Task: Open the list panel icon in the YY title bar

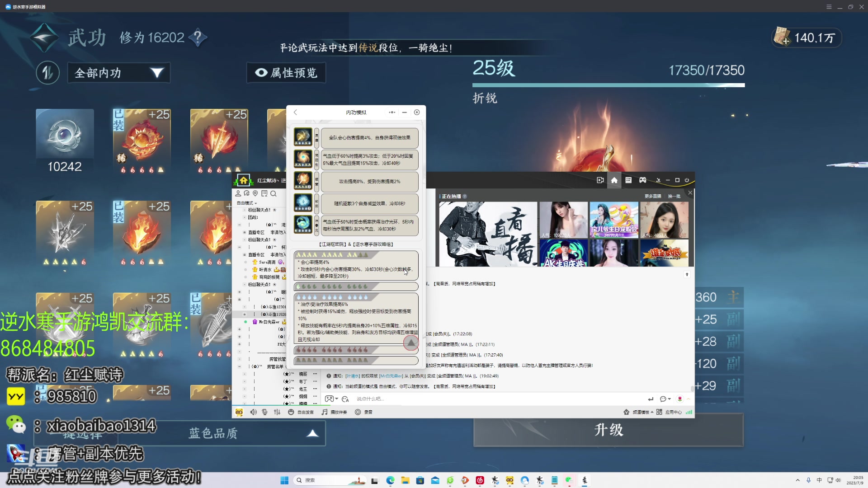Action: coord(628,180)
